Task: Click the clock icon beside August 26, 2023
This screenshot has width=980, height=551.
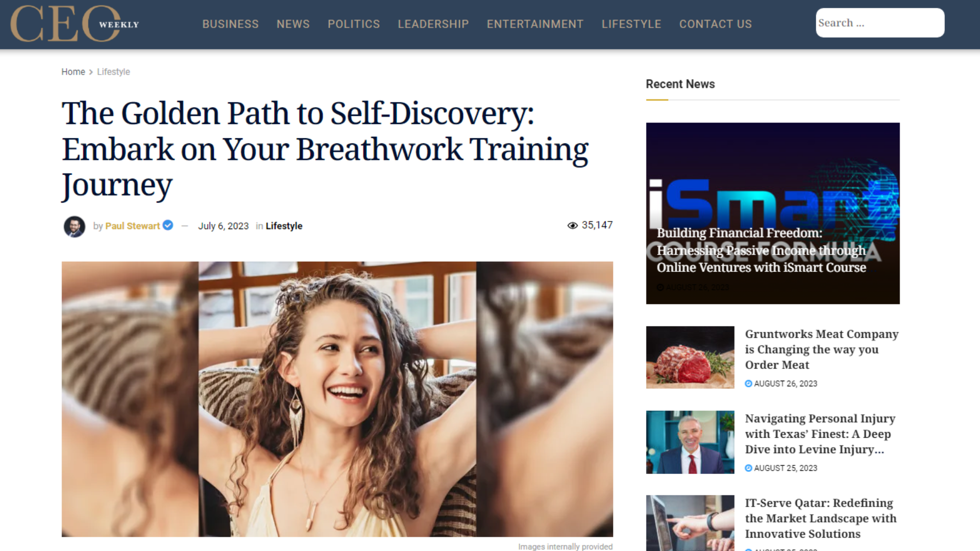Action: click(748, 384)
